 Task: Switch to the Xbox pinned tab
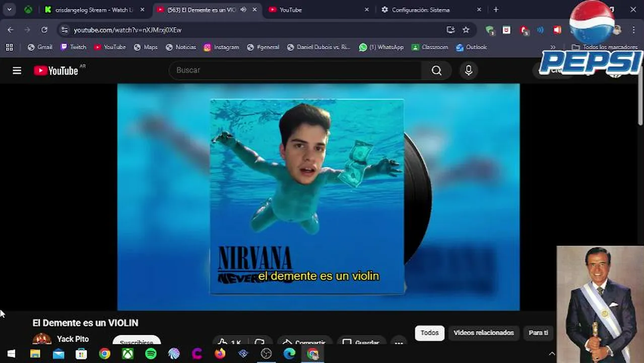coord(28,10)
